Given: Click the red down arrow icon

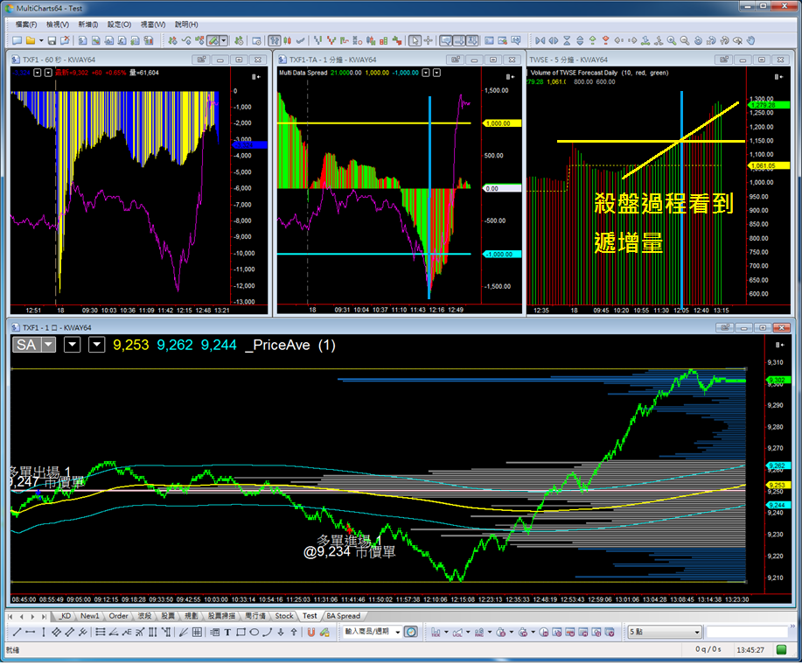Looking at the screenshot, I should [605, 40].
